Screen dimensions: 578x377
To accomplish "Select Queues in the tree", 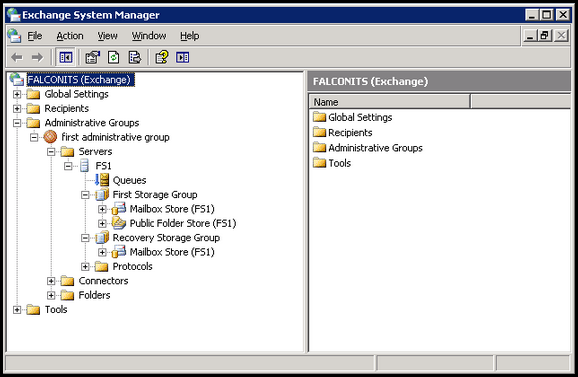I will click(129, 180).
